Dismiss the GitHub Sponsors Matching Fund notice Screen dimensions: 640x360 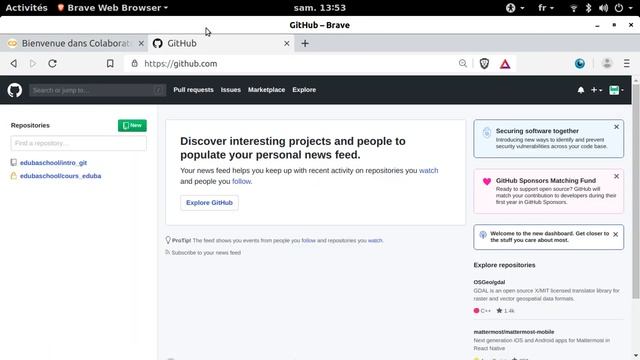616,176
